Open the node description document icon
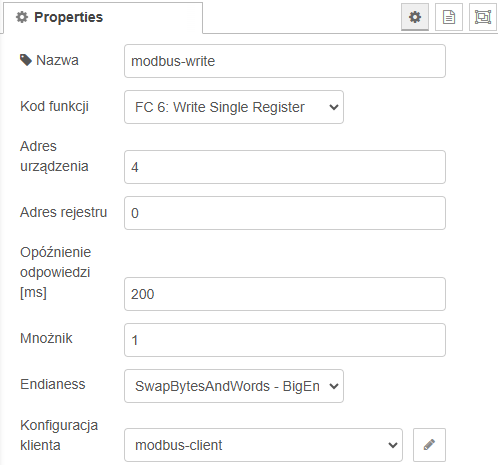Image resolution: width=498 pixels, height=465 pixels. [x=449, y=17]
